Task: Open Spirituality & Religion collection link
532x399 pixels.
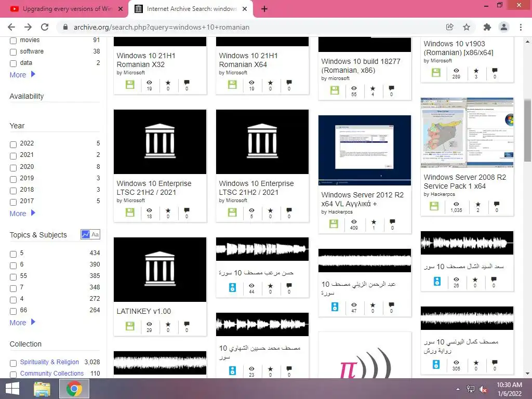Action: [49, 362]
